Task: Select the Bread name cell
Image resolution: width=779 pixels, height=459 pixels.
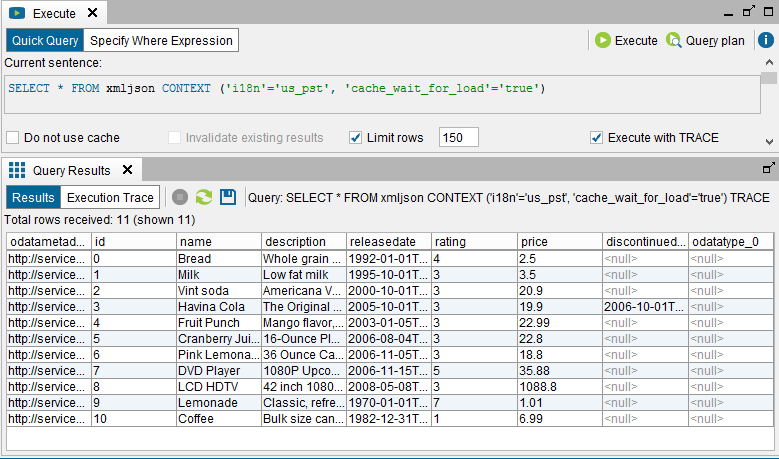Action: coord(219,259)
